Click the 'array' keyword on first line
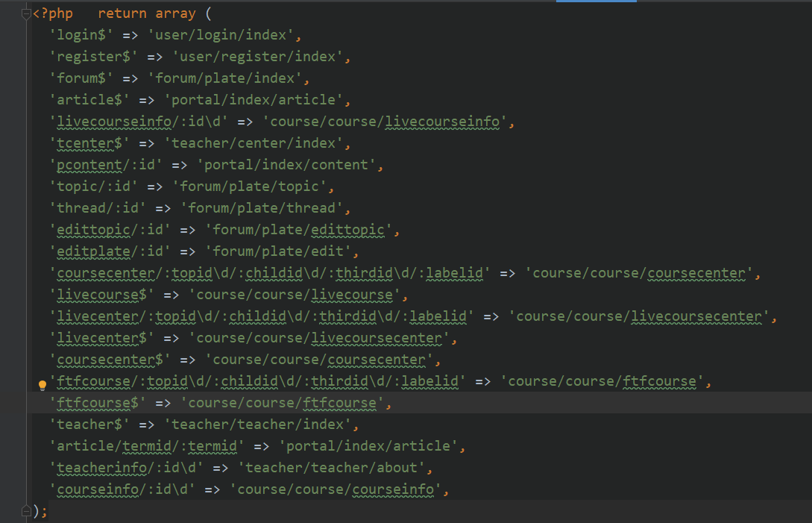Viewport: 812px width, 523px height. (x=175, y=13)
